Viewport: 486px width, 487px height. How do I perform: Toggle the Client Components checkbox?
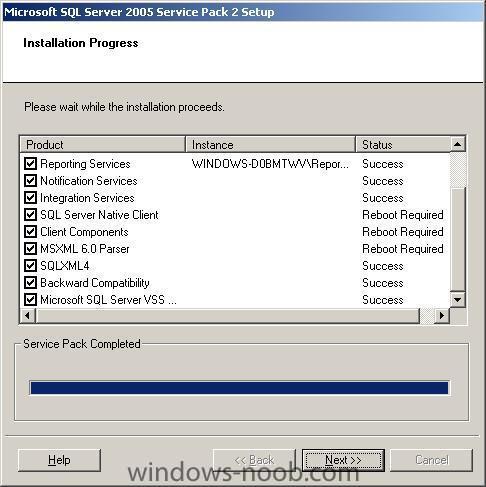(x=30, y=232)
